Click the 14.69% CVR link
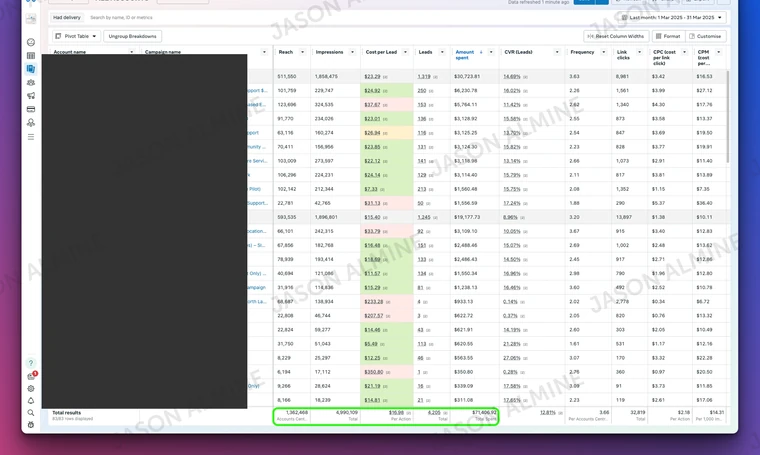The height and width of the screenshot is (455, 760). (512, 77)
